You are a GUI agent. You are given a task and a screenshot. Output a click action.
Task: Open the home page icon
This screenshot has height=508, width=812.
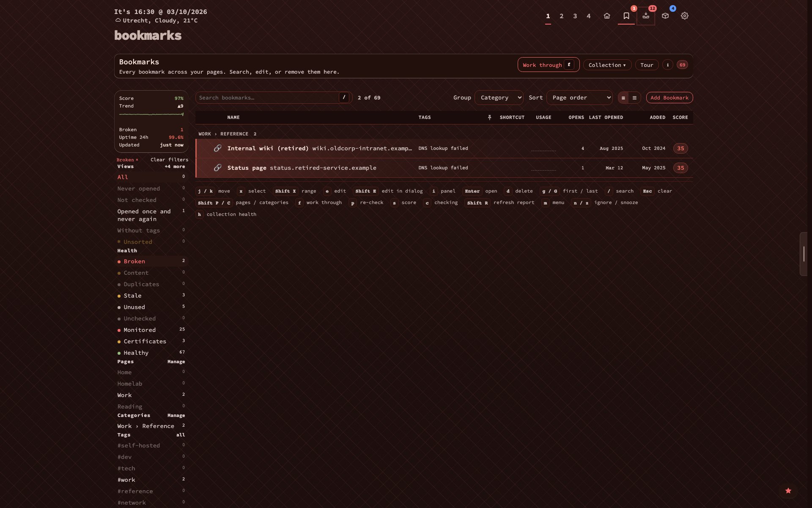click(x=607, y=16)
